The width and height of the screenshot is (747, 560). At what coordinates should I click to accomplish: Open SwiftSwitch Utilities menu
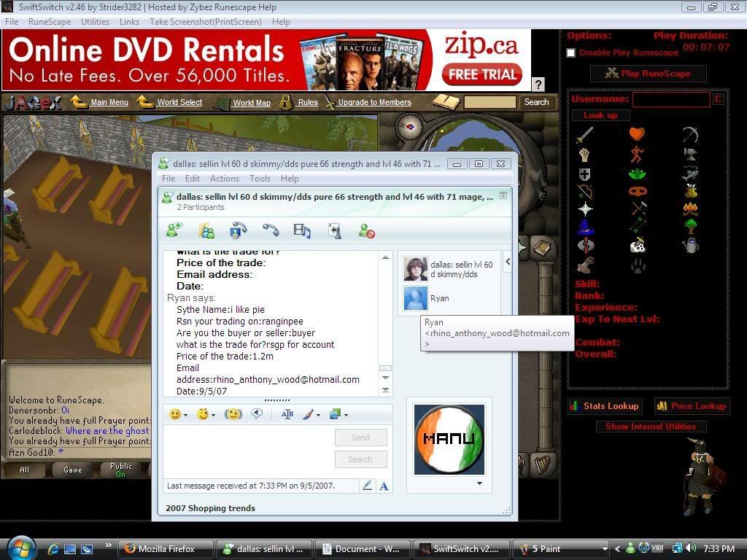(95, 22)
